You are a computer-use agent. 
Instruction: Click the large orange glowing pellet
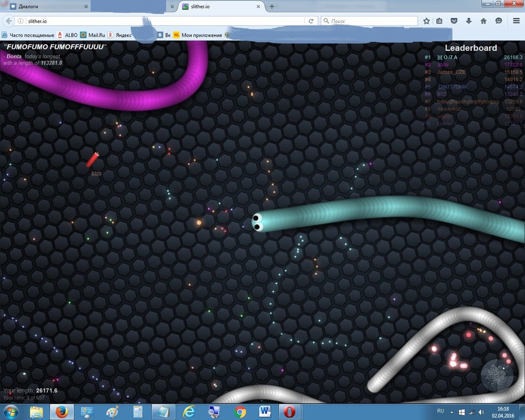199,222
